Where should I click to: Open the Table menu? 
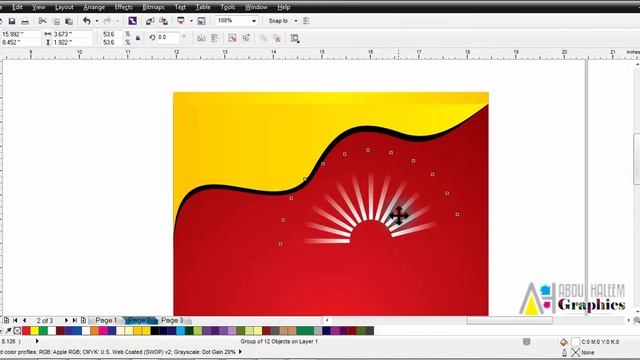coord(203,7)
